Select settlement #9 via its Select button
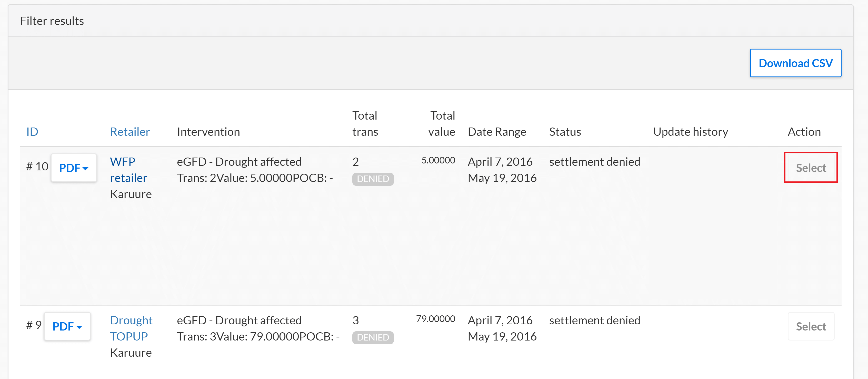 [811, 326]
